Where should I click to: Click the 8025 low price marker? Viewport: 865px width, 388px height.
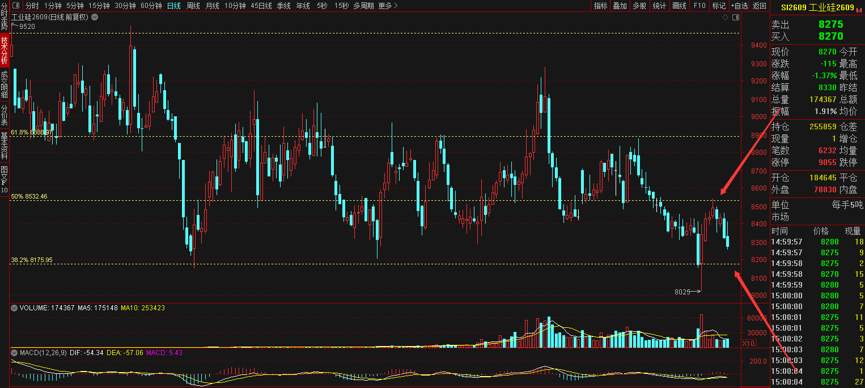tap(682, 291)
